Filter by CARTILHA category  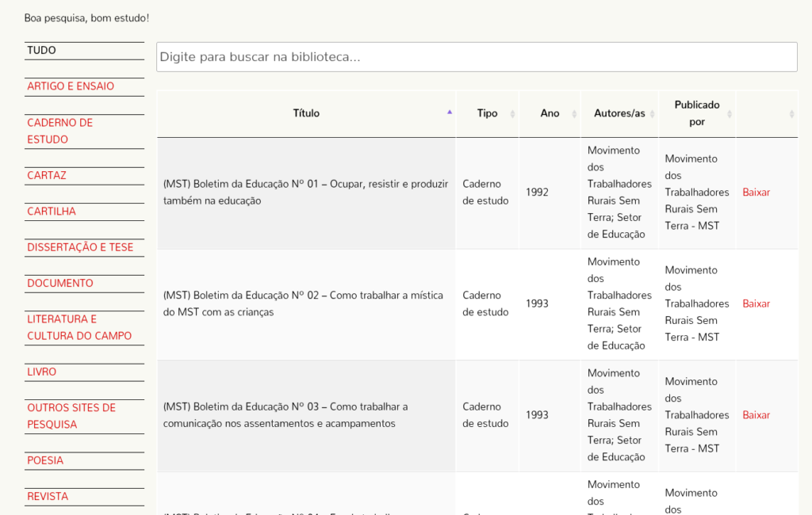coord(52,212)
